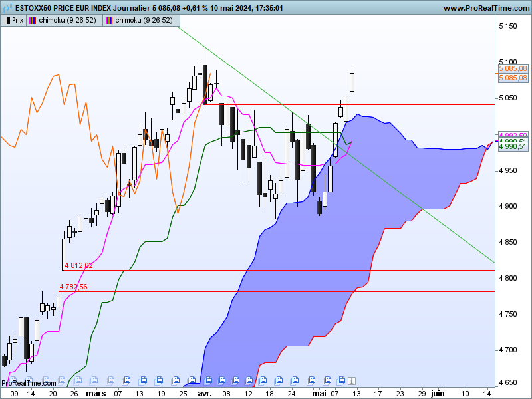
Task: Click the candlestick chart icon in title bar
Action: click(7, 7)
